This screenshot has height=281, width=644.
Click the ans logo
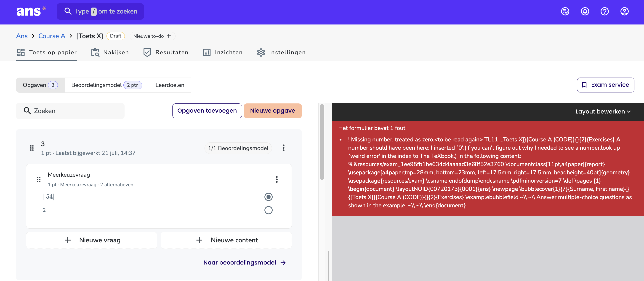pyautogui.click(x=31, y=11)
